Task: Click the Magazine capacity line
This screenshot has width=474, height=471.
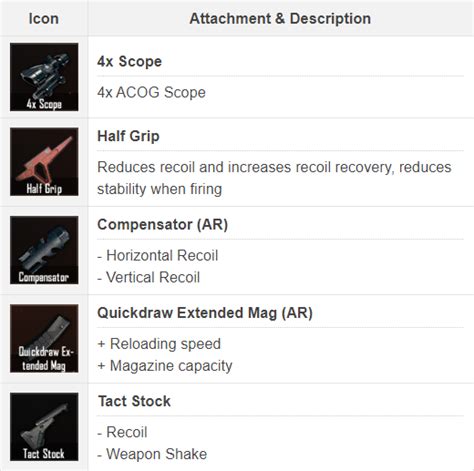Action: click(165, 366)
